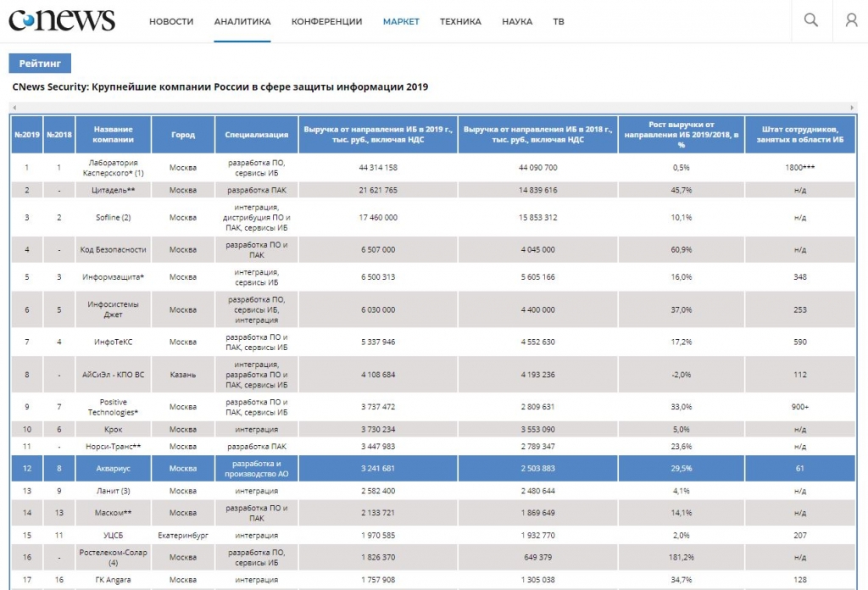Click the 900+ staff count cell
This screenshot has height=590, width=868.
tap(800, 407)
